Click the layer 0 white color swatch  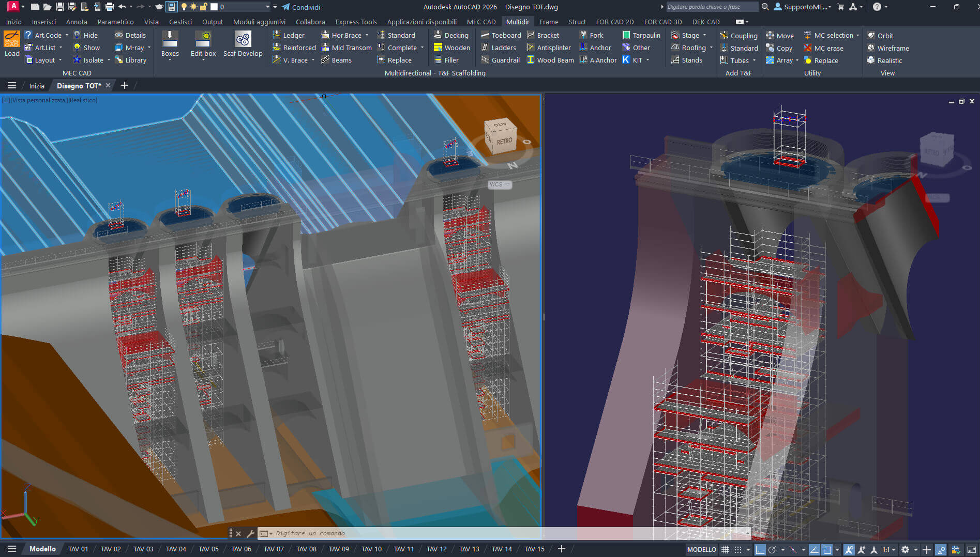214,7
